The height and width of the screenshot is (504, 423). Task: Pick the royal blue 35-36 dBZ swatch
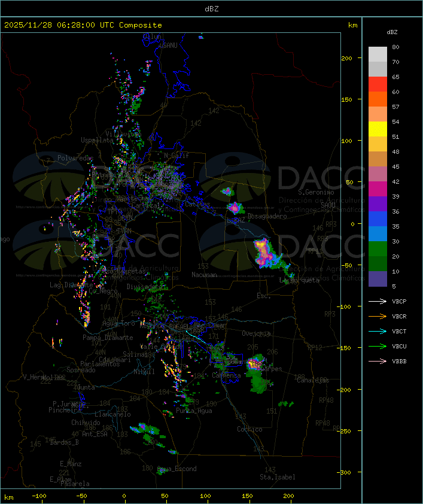click(x=378, y=219)
